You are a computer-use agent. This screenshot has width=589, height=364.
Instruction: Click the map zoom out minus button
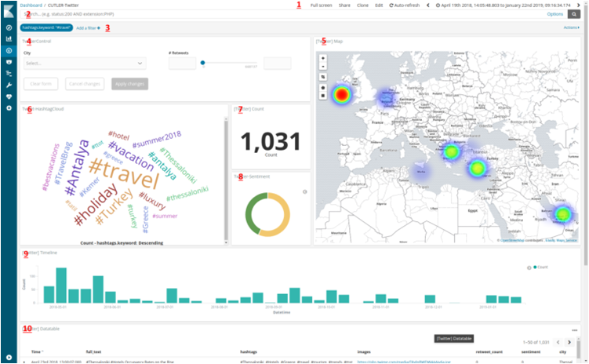coord(322,66)
